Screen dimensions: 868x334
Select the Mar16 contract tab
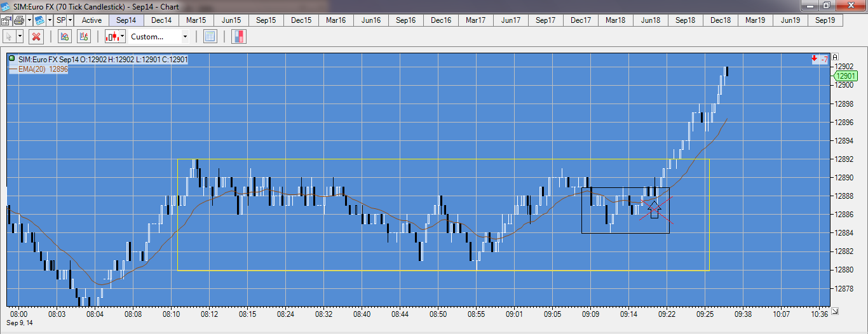pyautogui.click(x=336, y=20)
